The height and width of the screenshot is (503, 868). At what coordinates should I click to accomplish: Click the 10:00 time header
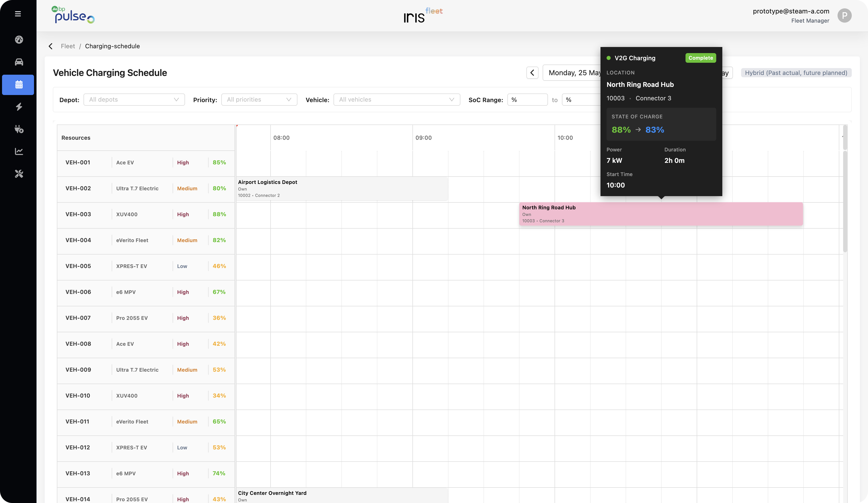pyautogui.click(x=565, y=138)
